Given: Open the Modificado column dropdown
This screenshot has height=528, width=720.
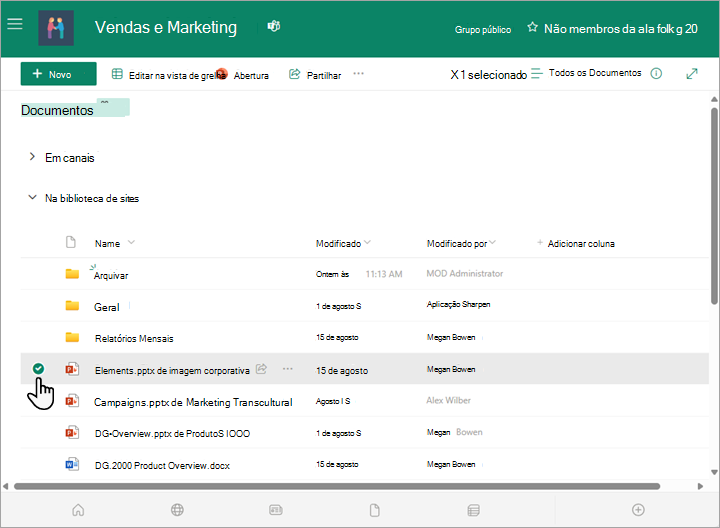Looking at the screenshot, I should click(367, 242).
